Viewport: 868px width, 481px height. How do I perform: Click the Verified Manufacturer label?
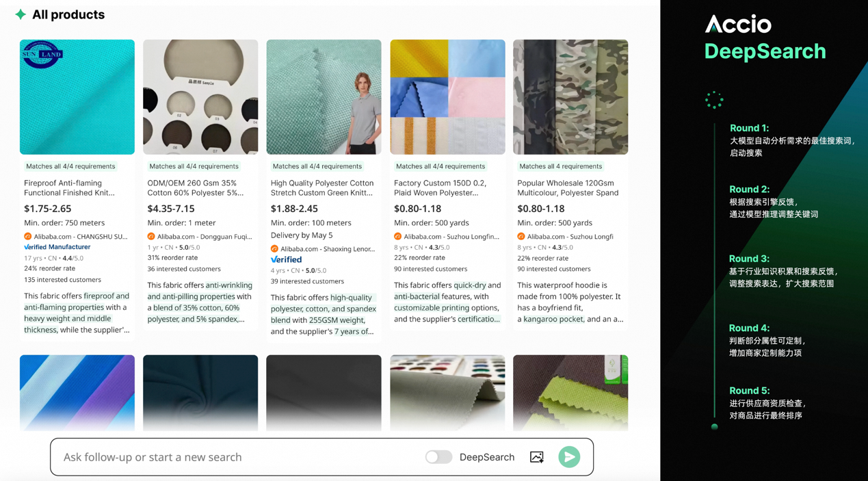(x=57, y=247)
